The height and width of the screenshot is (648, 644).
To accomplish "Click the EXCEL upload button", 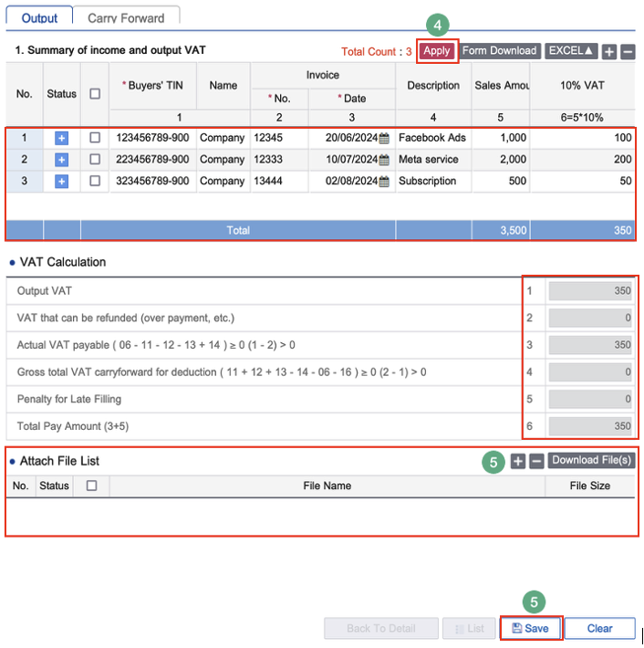I will coord(571,51).
